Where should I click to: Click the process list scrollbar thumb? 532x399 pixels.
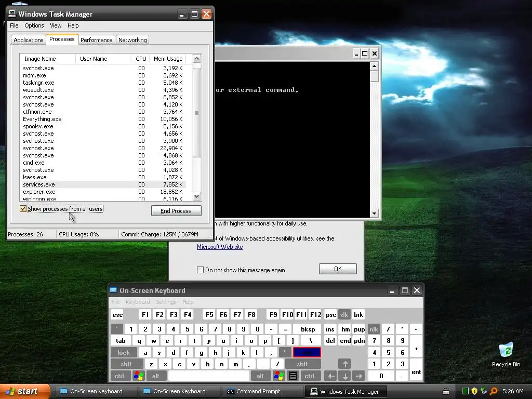pyautogui.click(x=197, y=113)
